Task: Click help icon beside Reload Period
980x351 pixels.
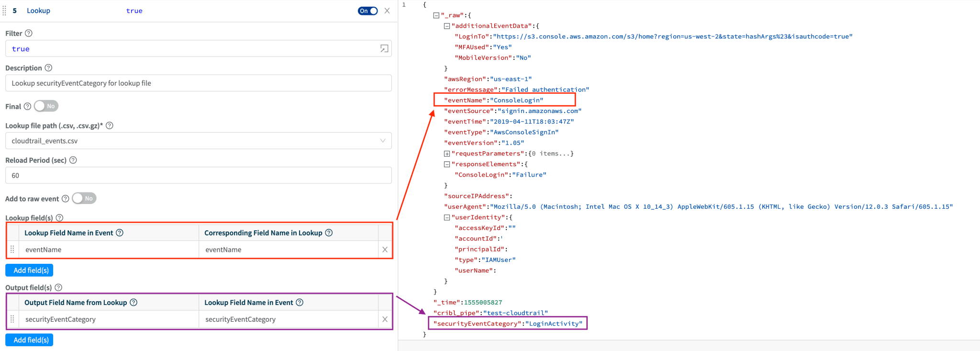Action: click(73, 160)
